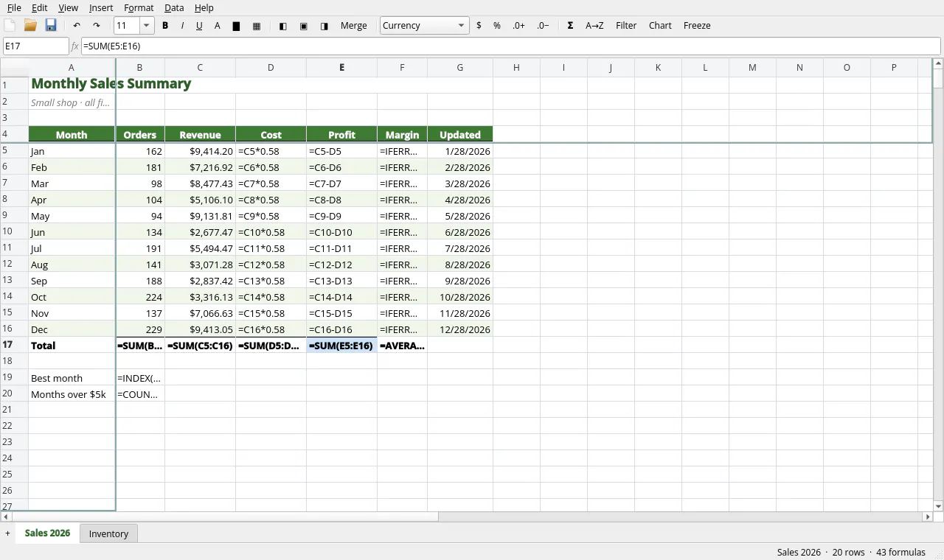Click the fx function wizard icon

[x=74, y=46]
